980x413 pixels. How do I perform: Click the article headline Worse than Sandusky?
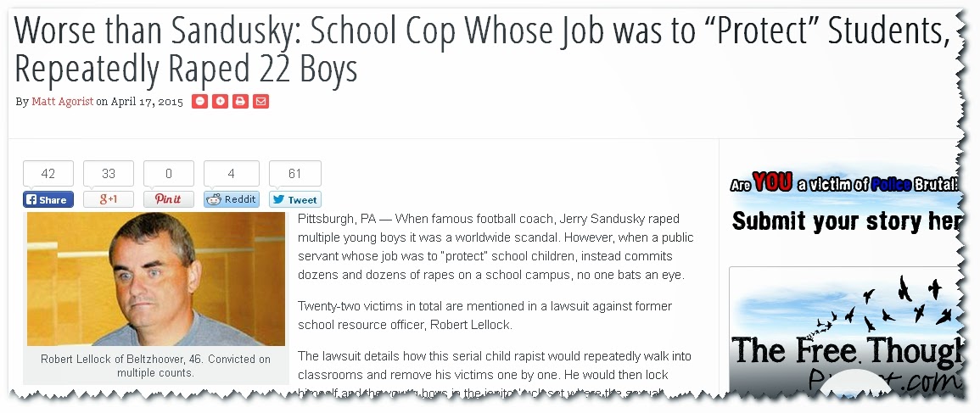[481, 48]
